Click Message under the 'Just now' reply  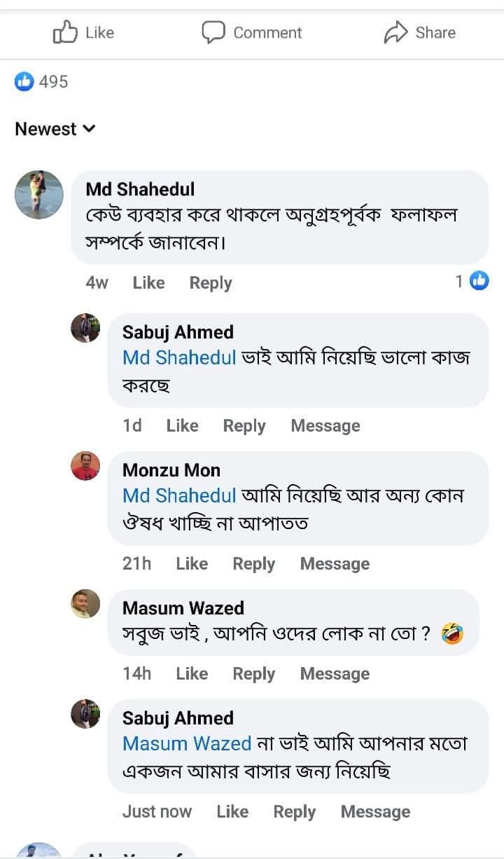[375, 812]
